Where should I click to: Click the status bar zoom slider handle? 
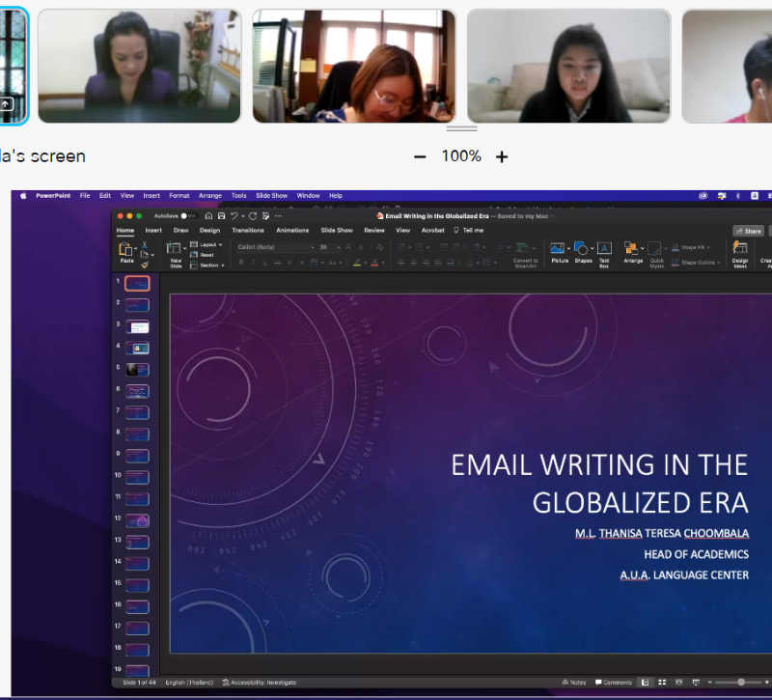tap(741, 683)
